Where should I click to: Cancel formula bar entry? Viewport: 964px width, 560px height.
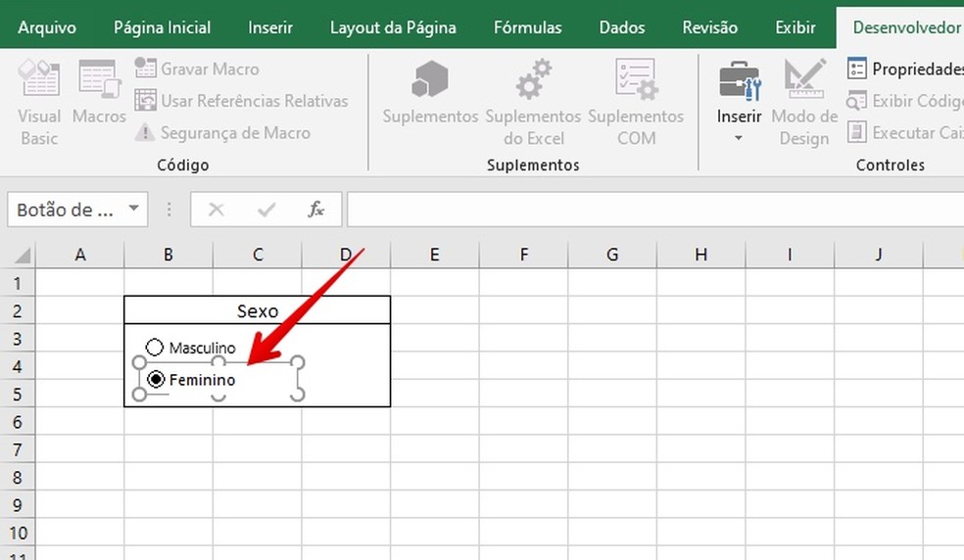[x=216, y=210]
